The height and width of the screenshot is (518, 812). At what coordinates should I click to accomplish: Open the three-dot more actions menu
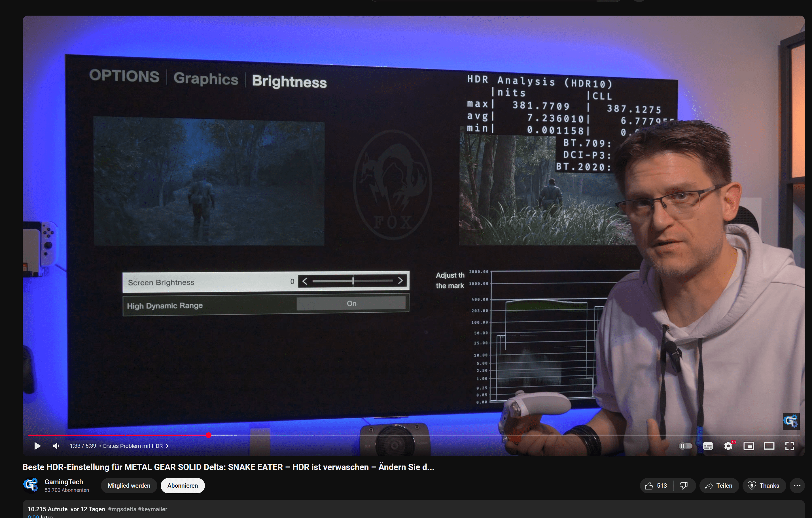[x=797, y=485]
